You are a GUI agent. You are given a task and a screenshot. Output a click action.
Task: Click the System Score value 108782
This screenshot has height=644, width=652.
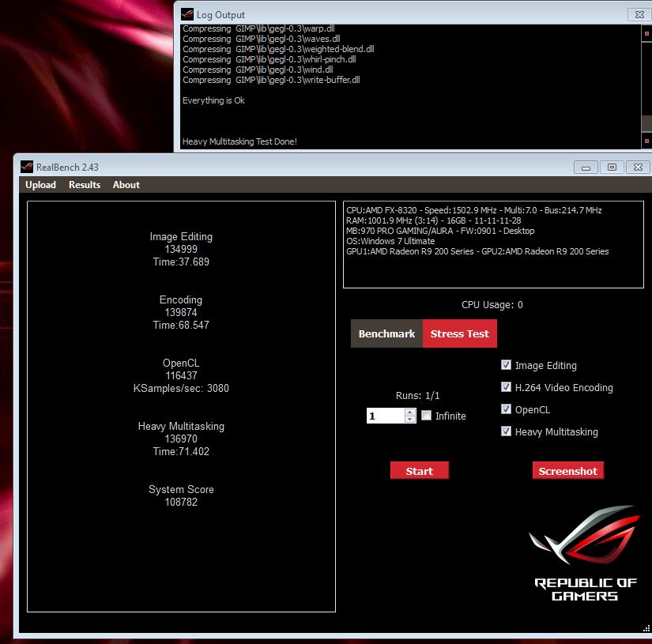pyautogui.click(x=181, y=502)
